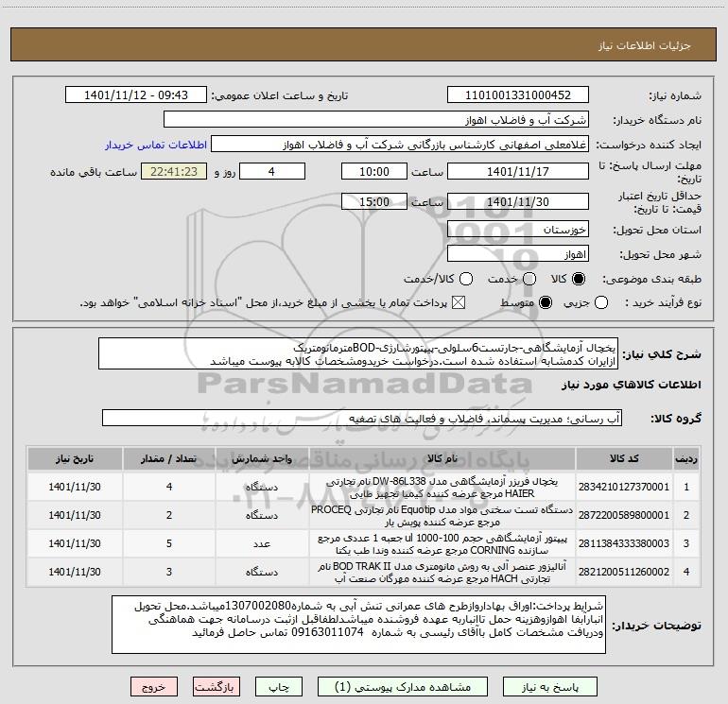Image resolution: width=728 pixels, height=704 pixels.
Task: Click the 'خروج' exit button
Action: 154,687
